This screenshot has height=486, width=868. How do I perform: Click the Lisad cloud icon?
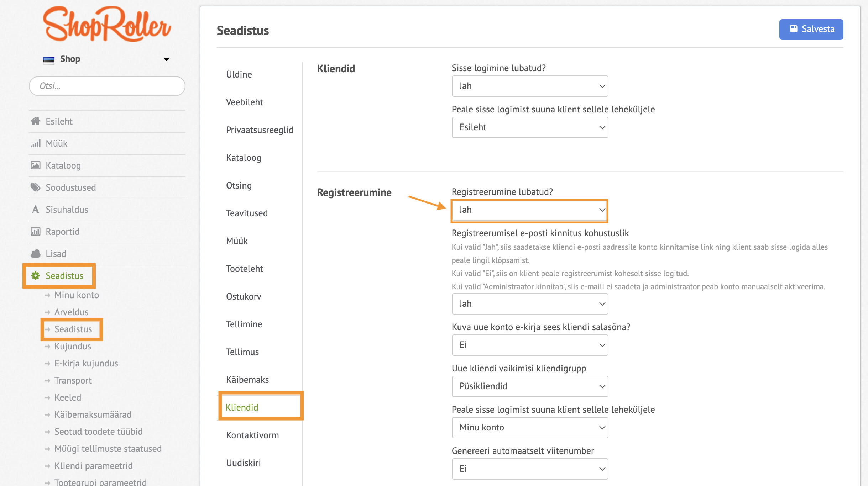(35, 254)
